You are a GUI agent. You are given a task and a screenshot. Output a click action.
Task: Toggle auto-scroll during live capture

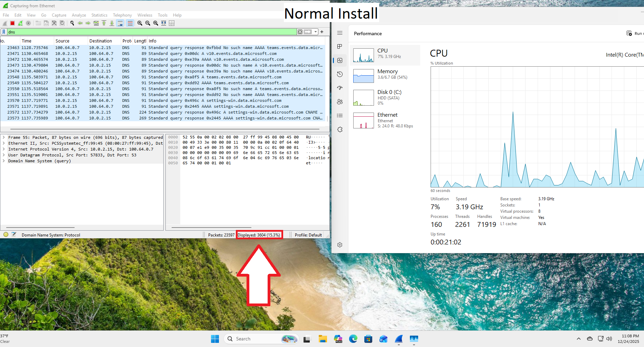pyautogui.click(x=120, y=23)
